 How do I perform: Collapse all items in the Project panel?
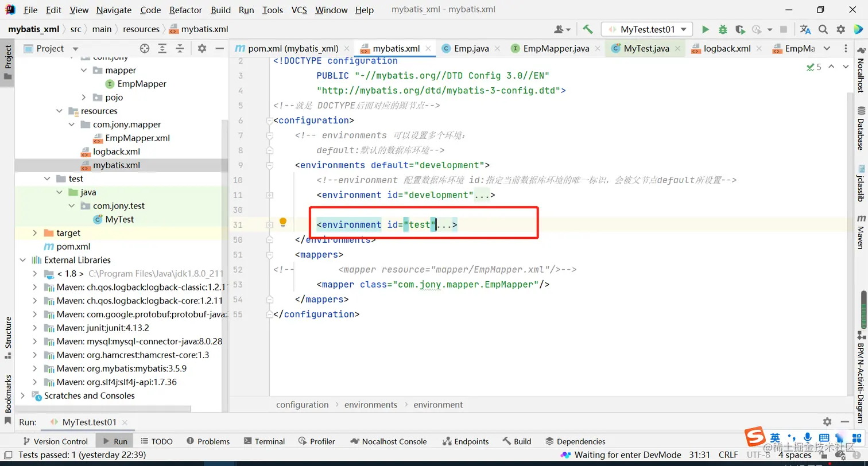click(x=180, y=49)
